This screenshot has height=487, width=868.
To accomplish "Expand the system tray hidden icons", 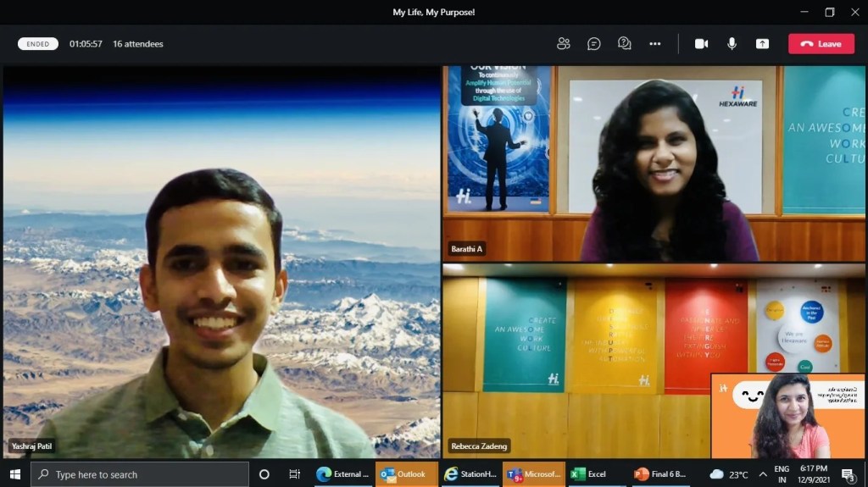I will click(x=762, y=474).
